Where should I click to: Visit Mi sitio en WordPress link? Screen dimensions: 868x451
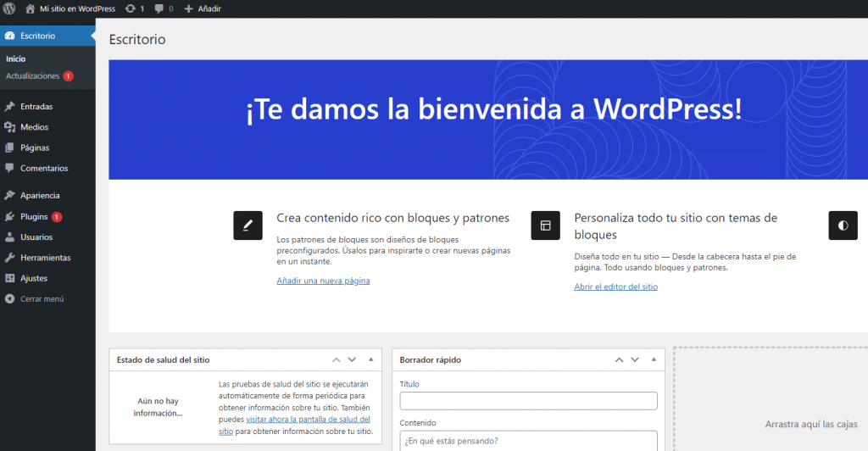pyautogui.click(x=77, y=8)
